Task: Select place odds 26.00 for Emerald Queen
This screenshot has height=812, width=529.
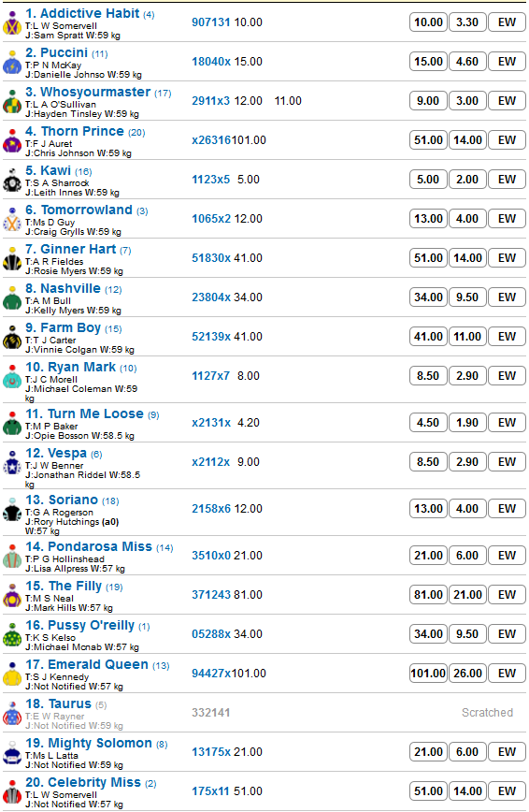Action: coord(467,674)
